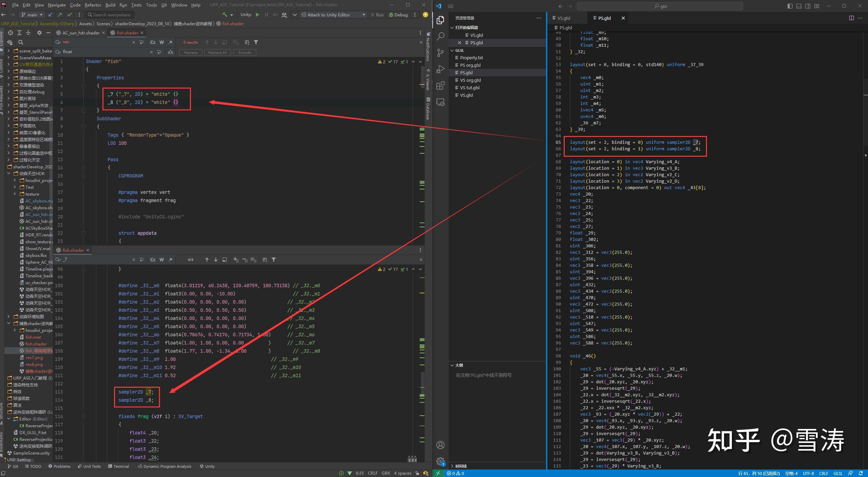
Task: Click the Rider build hammer icon
Action: [x=225, y=15]
